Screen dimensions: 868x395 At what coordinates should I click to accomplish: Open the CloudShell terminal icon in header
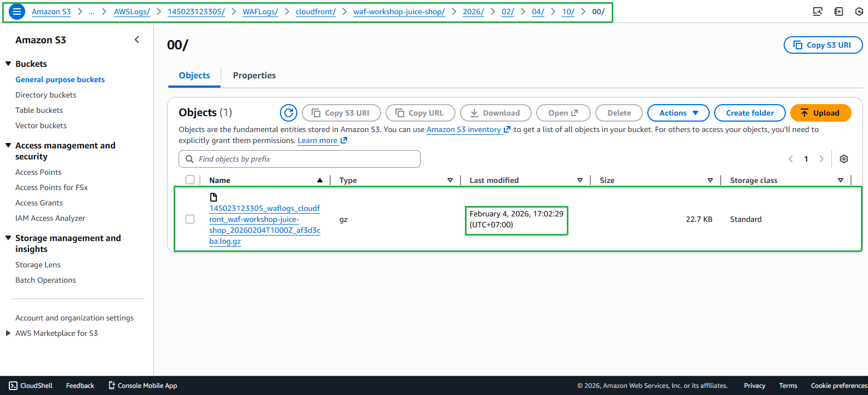[818, 12]
